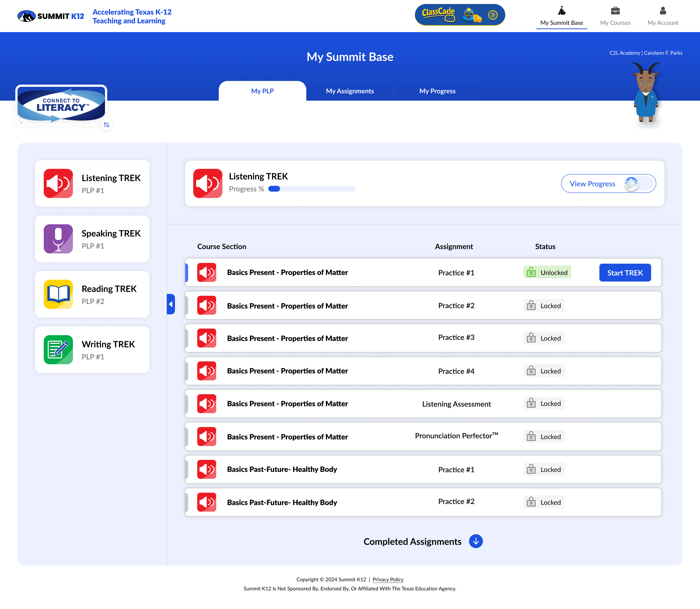The image size is (700, 609).
Task: Select the Speaking TREK microphone icon
Action: coord(58,239)
